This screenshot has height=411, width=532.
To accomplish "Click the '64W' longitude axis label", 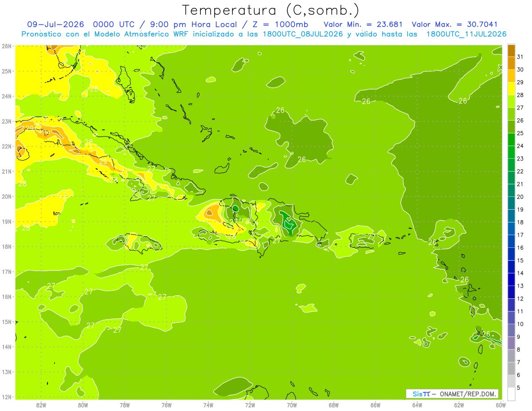I will pos(417,405).
